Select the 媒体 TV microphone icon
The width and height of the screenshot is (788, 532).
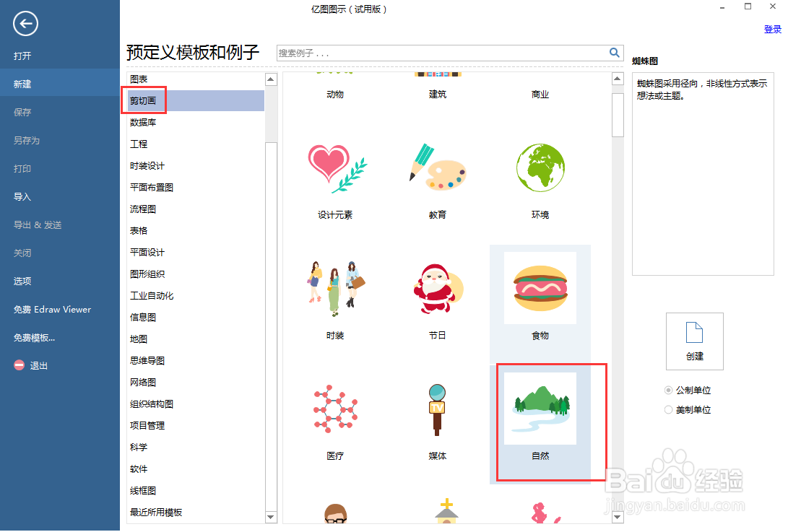437,409
